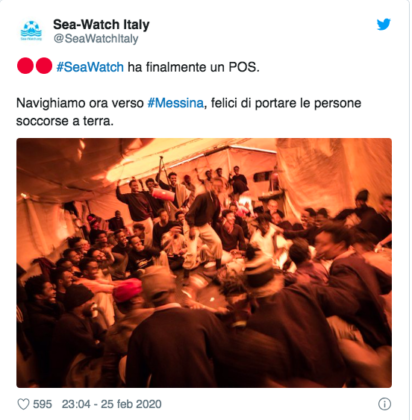Click the text 'ha finalmente un POS.'
The height and width of the screenshot is (420, 412).
194,67
